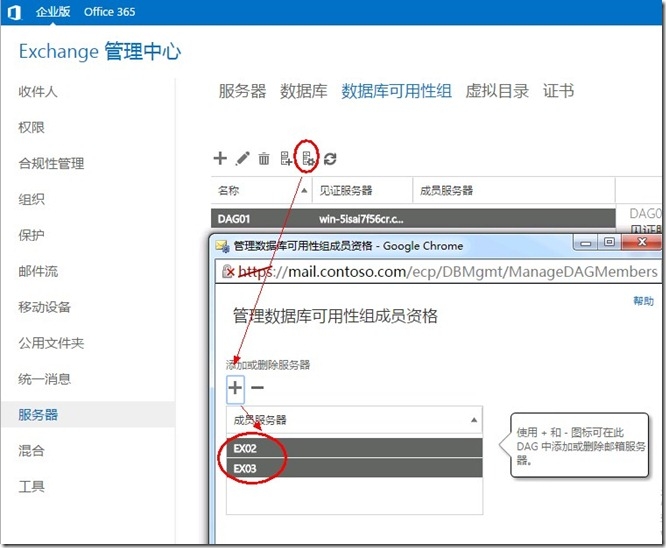Image resolution: width=666 pixels, height=548 pixels.
Task: Remove a member server with minus button
Action: pos(257,387)
